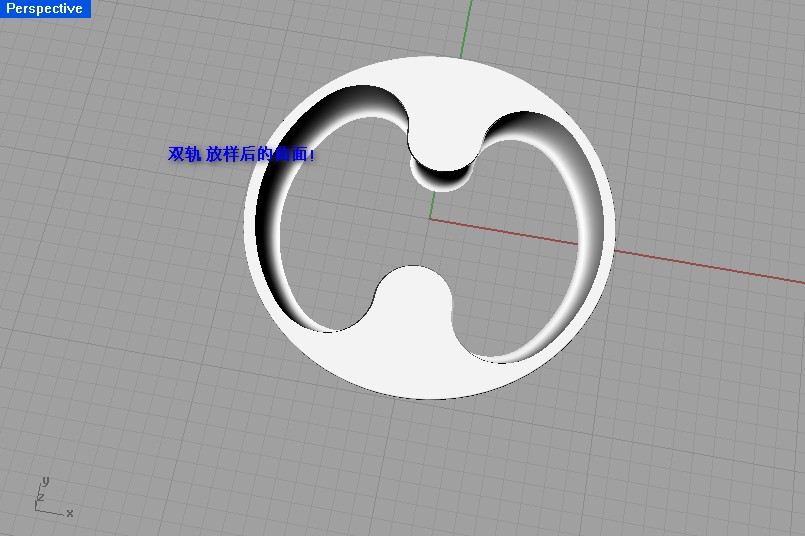The image size is (805, 536).
Task: Click the world axis icon in corner
Action: (54, 497)
